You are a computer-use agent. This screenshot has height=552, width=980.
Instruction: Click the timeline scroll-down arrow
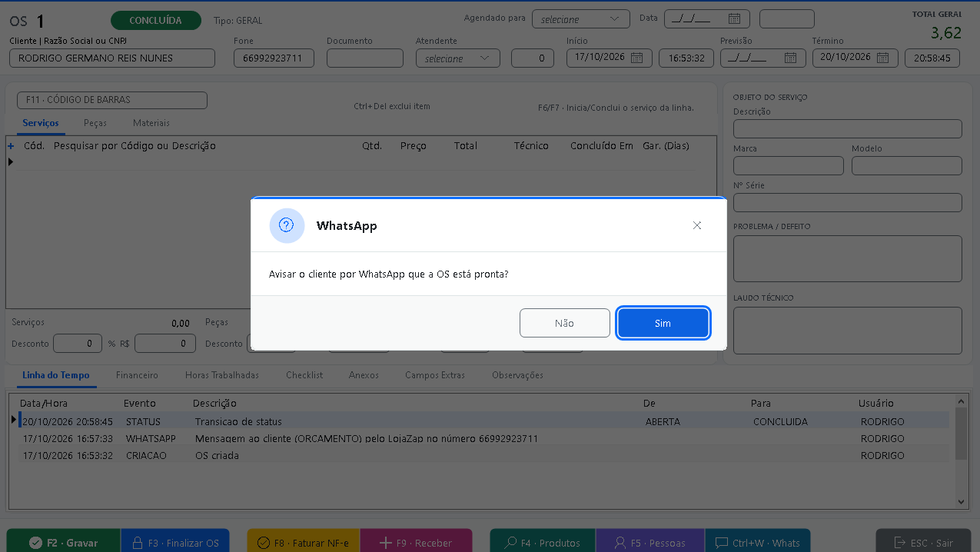[961, 502]
